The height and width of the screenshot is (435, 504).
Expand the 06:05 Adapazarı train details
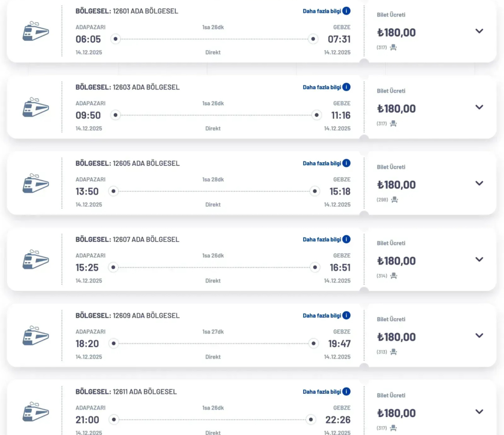pos(479,31)
